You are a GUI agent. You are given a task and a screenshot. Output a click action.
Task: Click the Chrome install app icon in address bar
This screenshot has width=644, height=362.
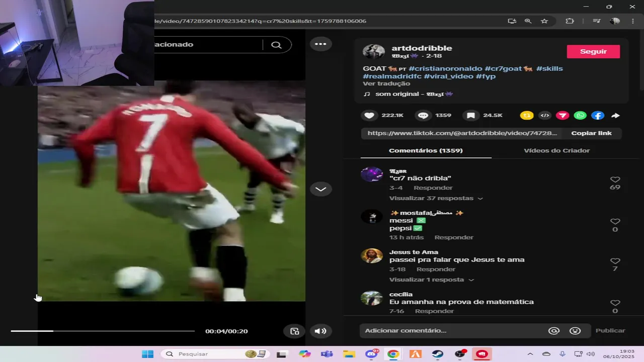pyautogui.click(x=512, y=21)
